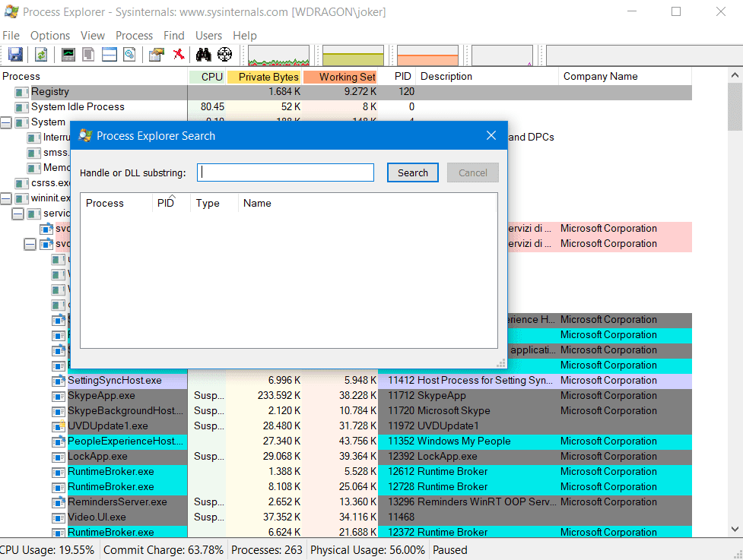Click the crosshair Find Window's Process icon
This screenshot has width=743, height=560.
pos(224,55)
